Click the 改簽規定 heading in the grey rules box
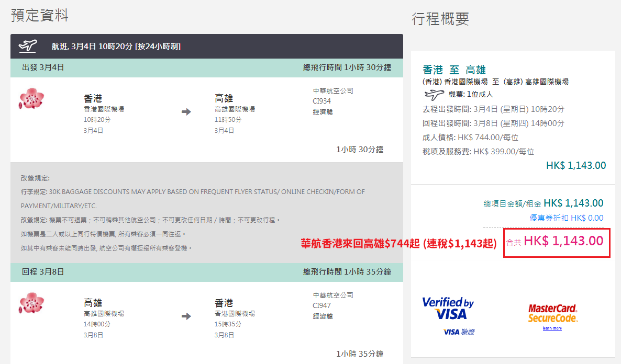 [x=35, y=178]
